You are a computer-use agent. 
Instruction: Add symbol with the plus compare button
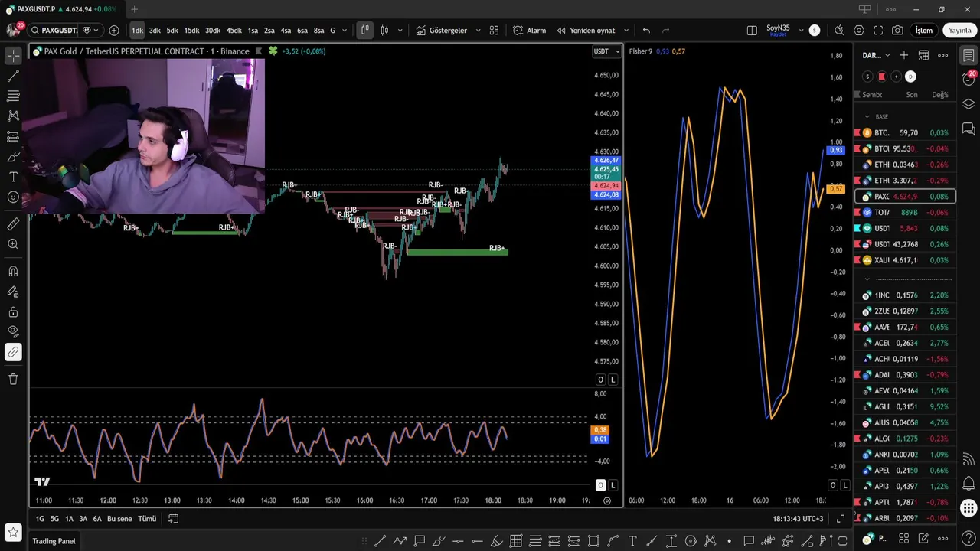click(114, 31)
